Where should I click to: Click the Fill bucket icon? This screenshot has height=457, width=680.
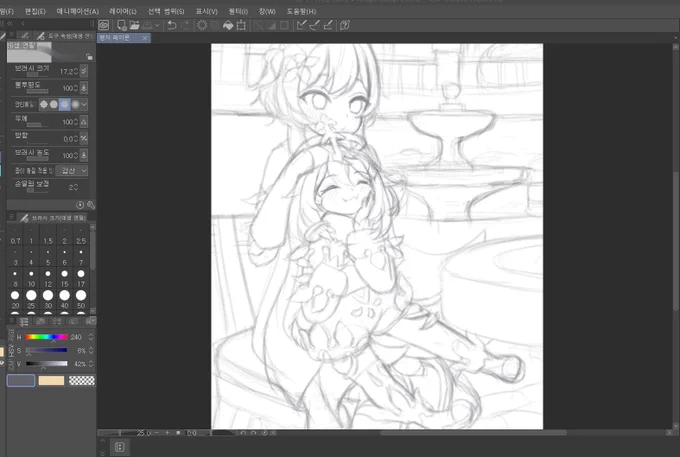pos(228,26)
